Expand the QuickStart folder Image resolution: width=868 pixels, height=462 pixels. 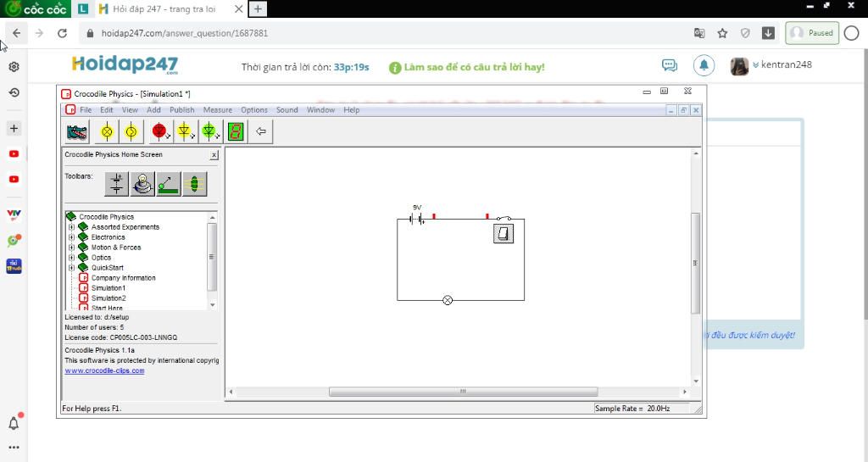click(71, 267)
